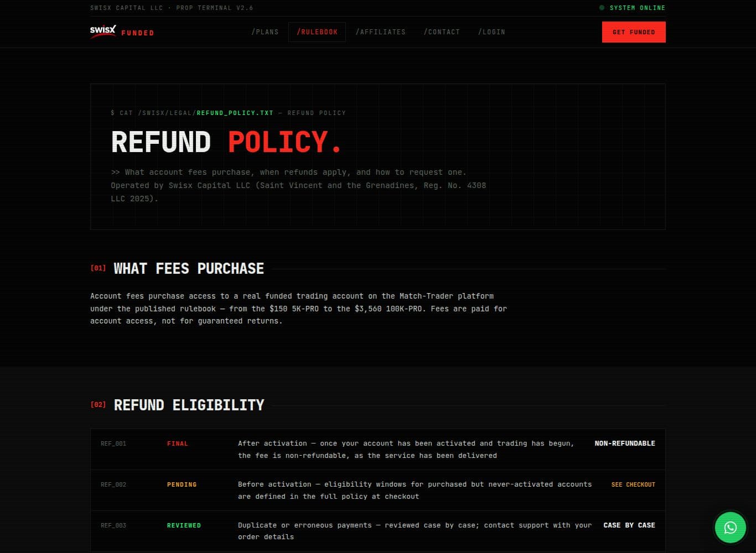Image resolution: width=756 pixels, height=553 pixels.
Task: Click the REFUND_POLICY.TXT path text
Action: pos(235,113)
